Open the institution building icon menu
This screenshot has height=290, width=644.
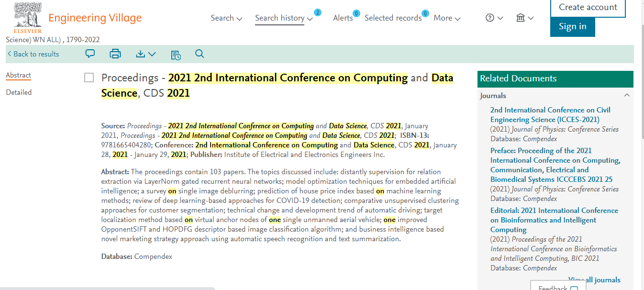point(525,18)
